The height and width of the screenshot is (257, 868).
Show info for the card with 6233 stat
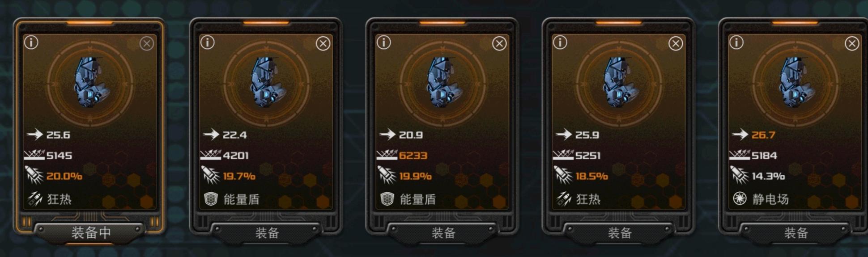pos(384,42)
